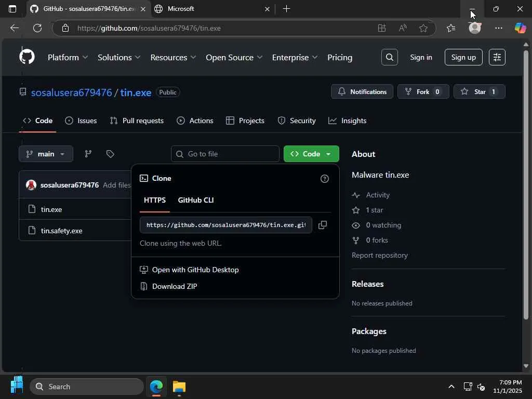Expand the Platform navigation menu

tap(68, 57)
